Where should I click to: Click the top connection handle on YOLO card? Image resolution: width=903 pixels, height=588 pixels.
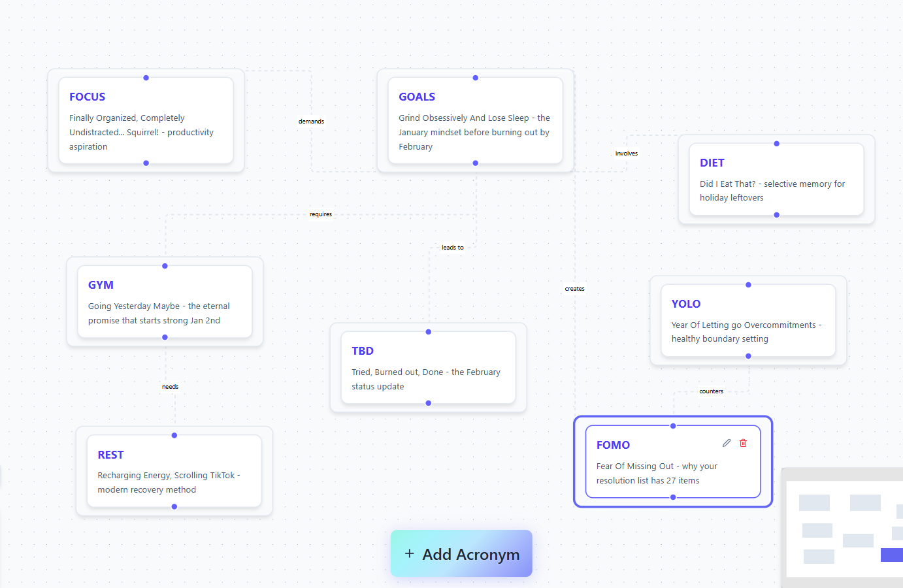click(x=747, y=284)
